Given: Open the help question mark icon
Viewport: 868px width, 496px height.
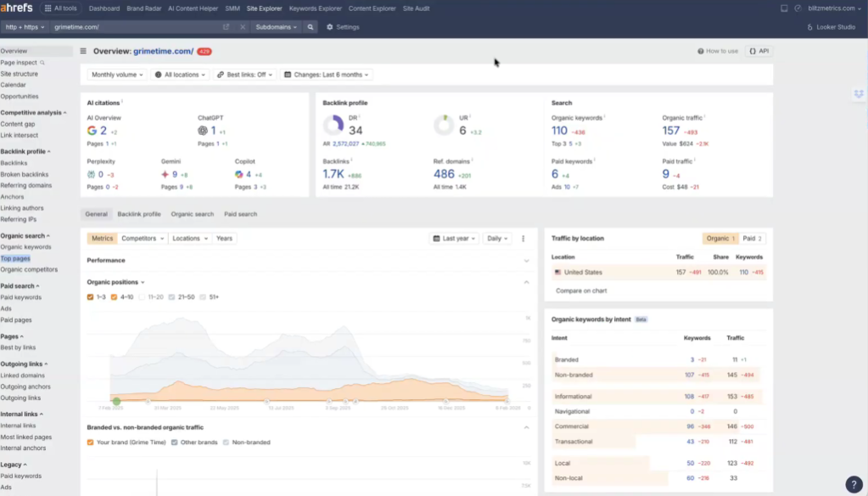Looking at the screenshot, I should [x=854, y=484].
